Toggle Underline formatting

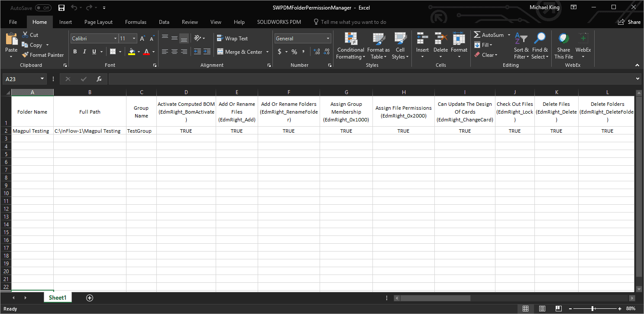click(94, 52)
